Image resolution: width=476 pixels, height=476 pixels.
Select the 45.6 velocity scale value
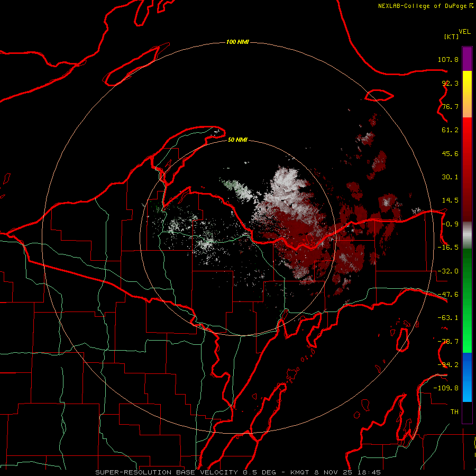click(450, 153)
